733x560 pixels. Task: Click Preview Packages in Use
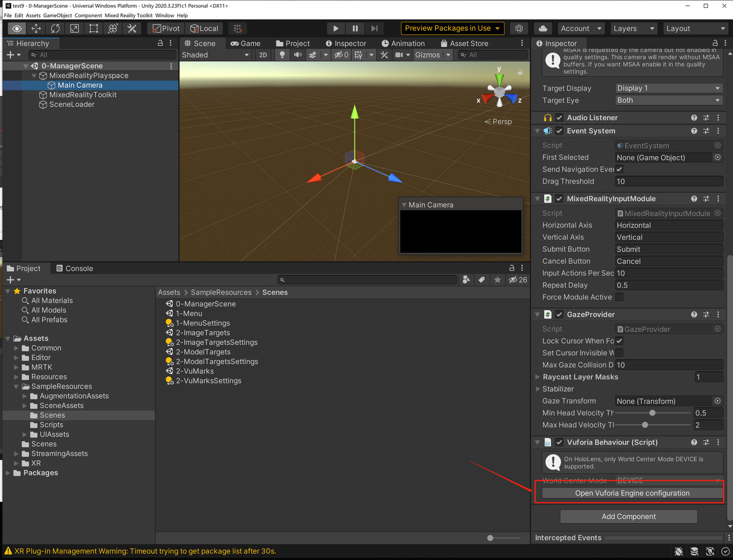tap(453, 28)
